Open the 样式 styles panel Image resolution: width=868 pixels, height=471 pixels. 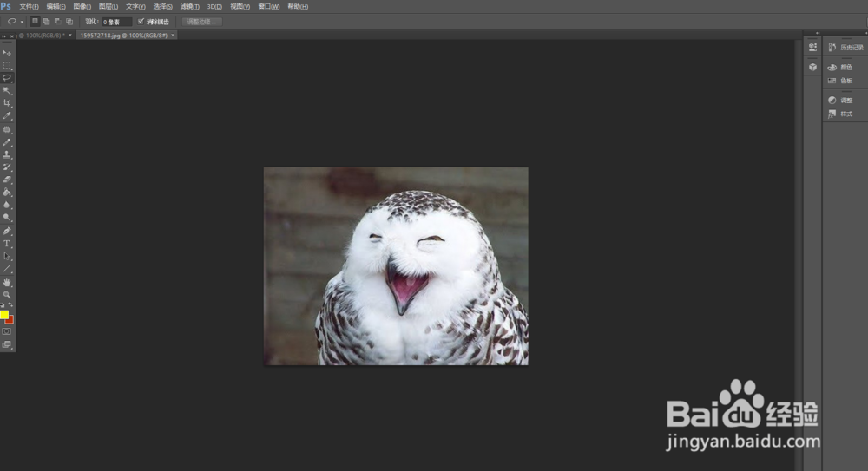pyautogui.click(x=840, y=114)
